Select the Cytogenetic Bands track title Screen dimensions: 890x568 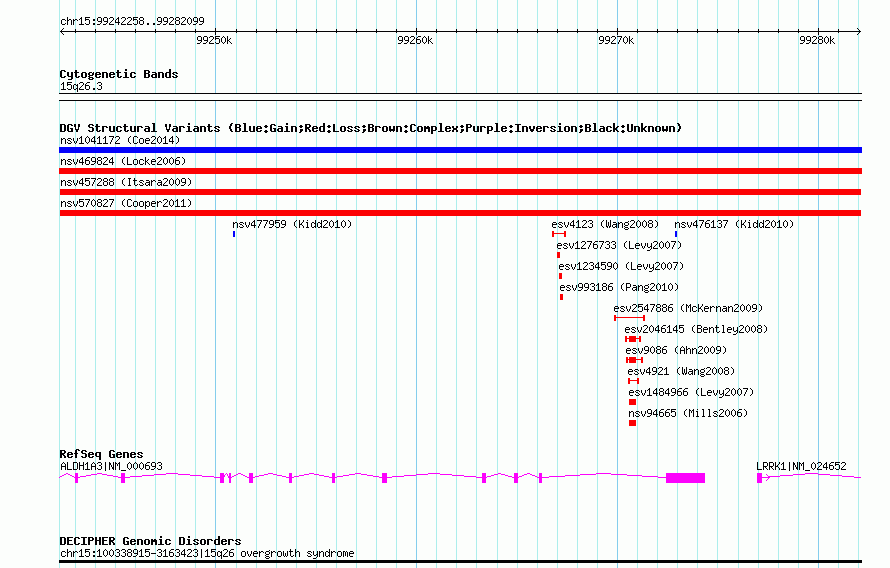119,74
